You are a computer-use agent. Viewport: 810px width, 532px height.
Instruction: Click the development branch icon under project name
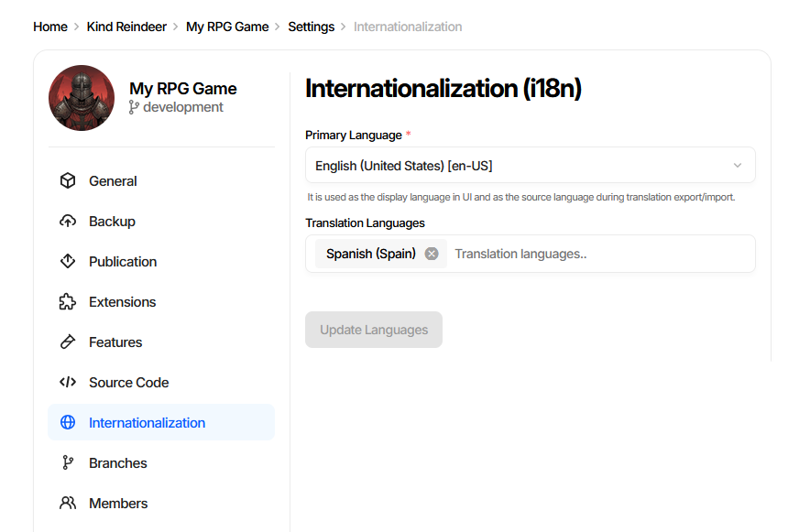click(x=134, y=107)
